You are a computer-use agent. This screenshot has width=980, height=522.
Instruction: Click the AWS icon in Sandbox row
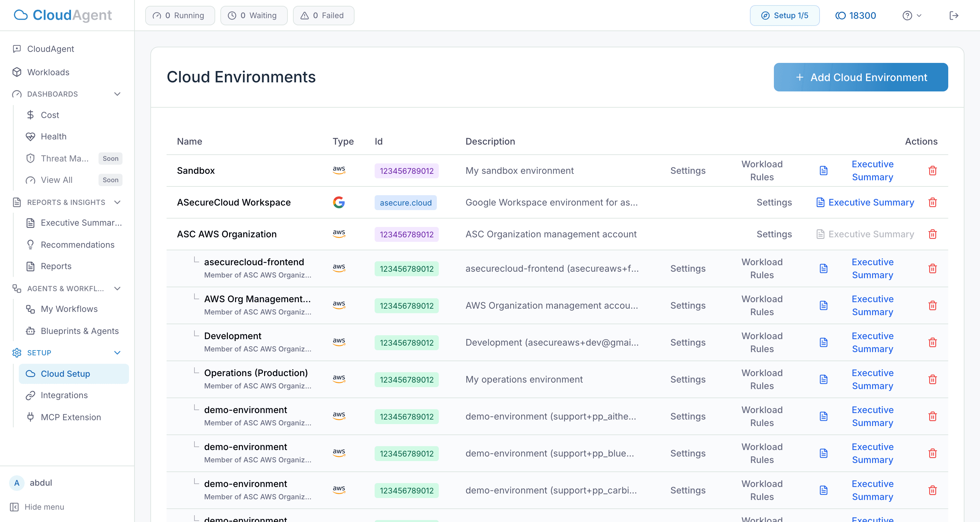coord(339,170)
